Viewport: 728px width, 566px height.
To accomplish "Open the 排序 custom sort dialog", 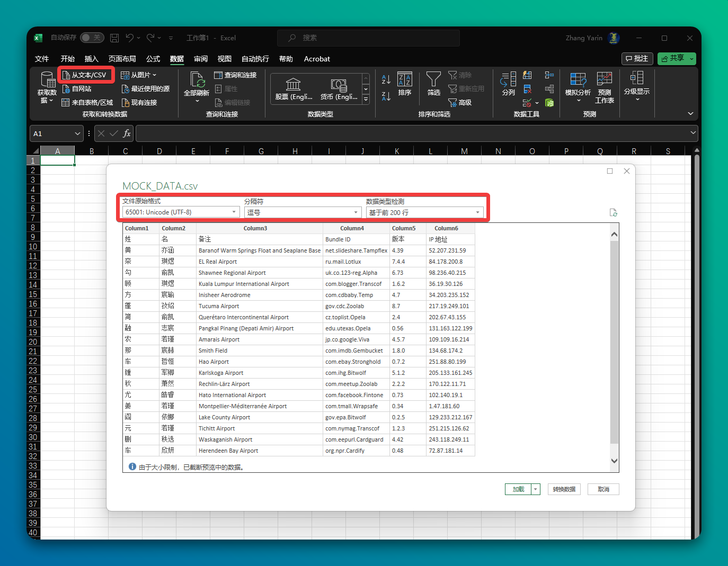I will pyautogui.click(x=405, y=84).
